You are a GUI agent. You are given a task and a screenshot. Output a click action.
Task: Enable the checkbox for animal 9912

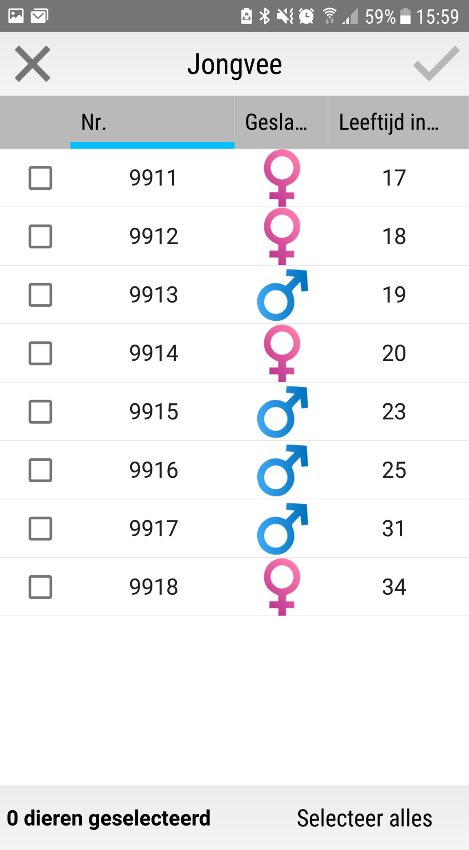(x=40, y=236)
